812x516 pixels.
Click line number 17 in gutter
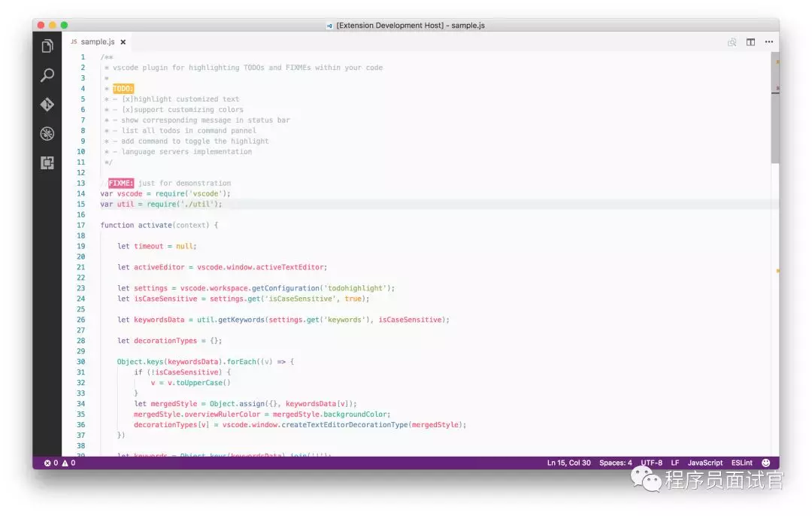[x=80, y=225]
